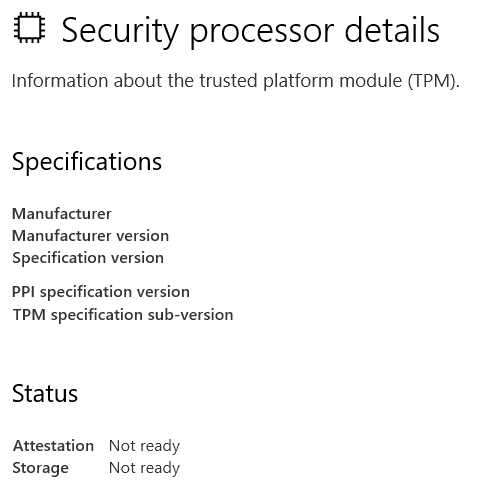This screenshot has height=487, width=498.
Task: Click the PPI specification version label
Action: pos(101,292)
